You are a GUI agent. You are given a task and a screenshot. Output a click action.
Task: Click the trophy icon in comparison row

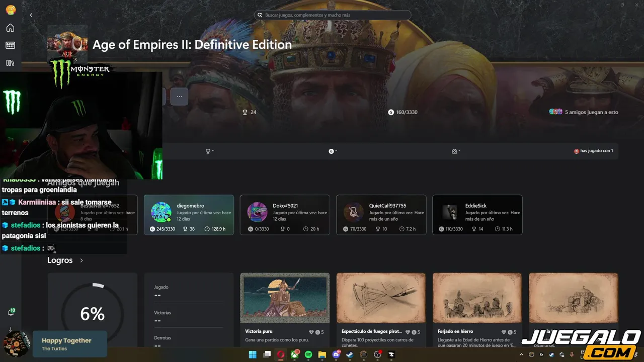pyautogui.click(x=208, y=151)
